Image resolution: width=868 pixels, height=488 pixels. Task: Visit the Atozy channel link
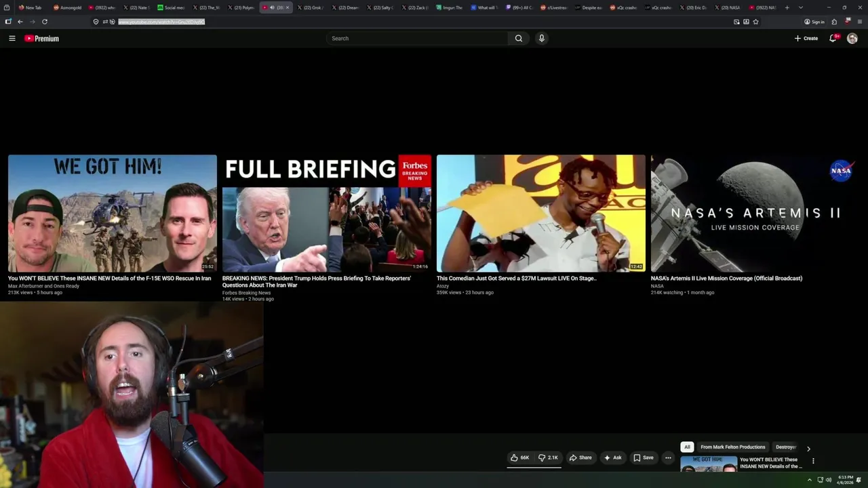(x=443, y=286)
